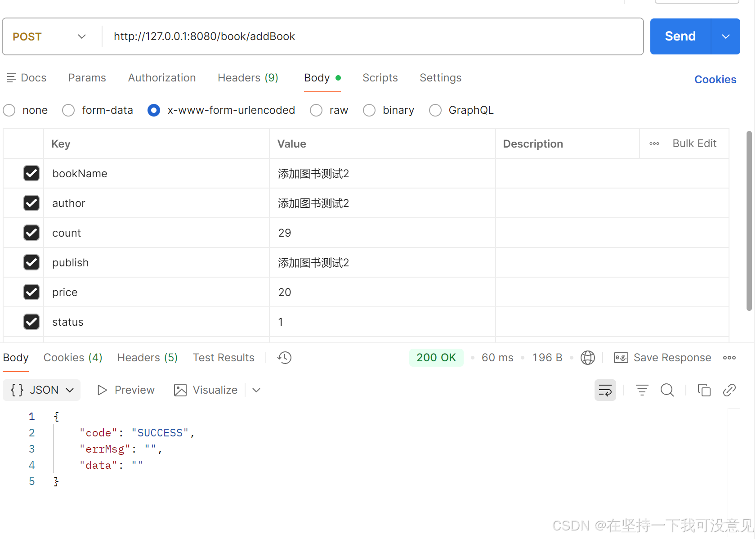
Task: Toggle word wrap in response viewer
Action: click(605, 390)
